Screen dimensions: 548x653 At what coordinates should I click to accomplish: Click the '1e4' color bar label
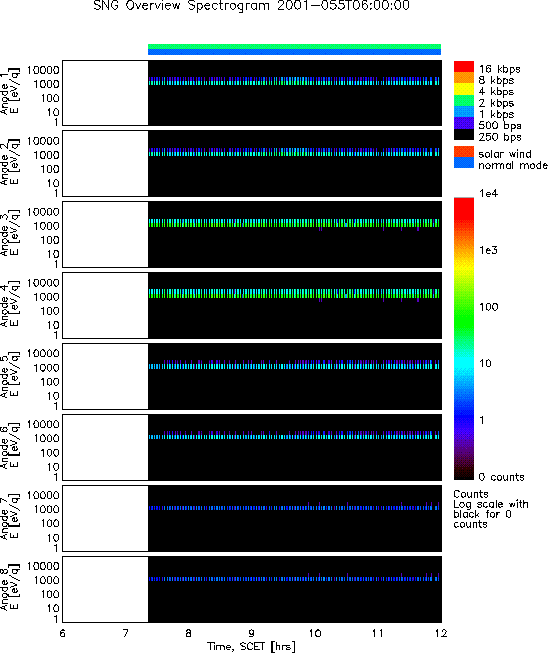click(x=488, y=193)
